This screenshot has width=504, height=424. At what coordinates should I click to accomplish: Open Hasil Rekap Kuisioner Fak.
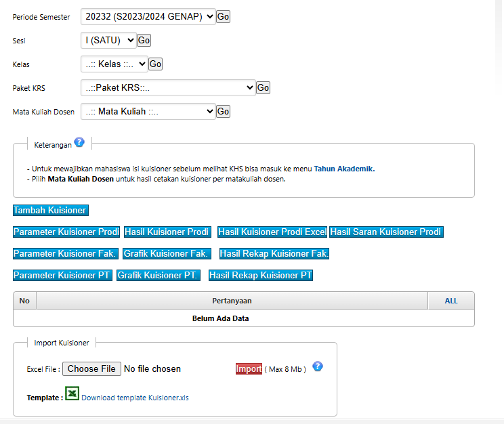click(274, 253)
